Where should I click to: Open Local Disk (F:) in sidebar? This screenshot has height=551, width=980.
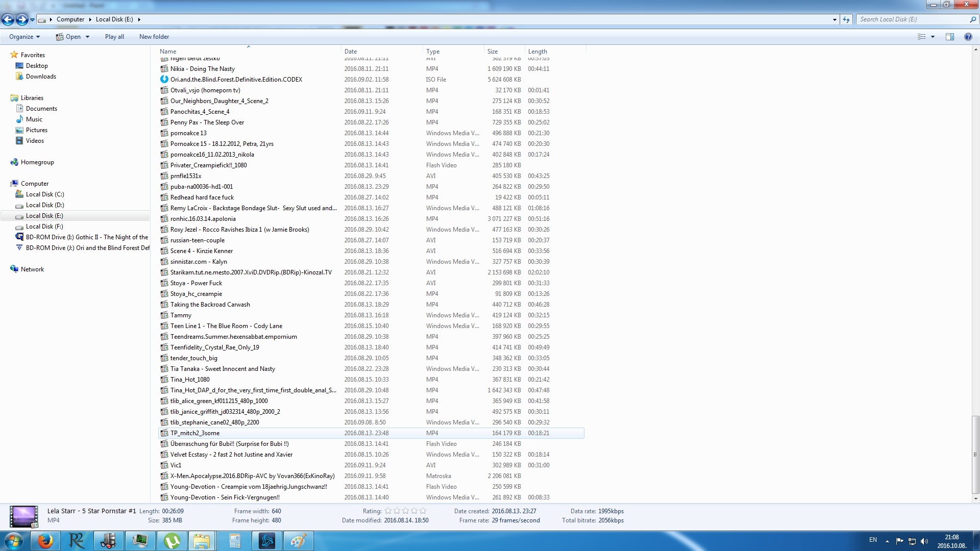point(44,227)
